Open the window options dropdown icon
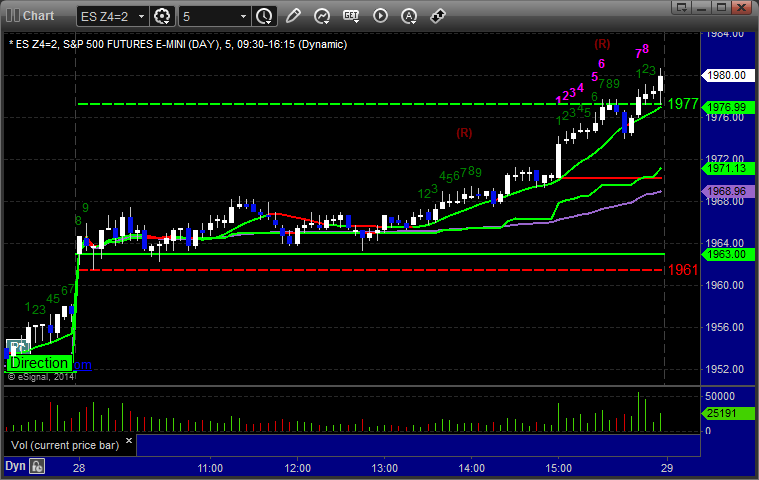The width and height of the screenshot is (759, 480). point(682,7)
